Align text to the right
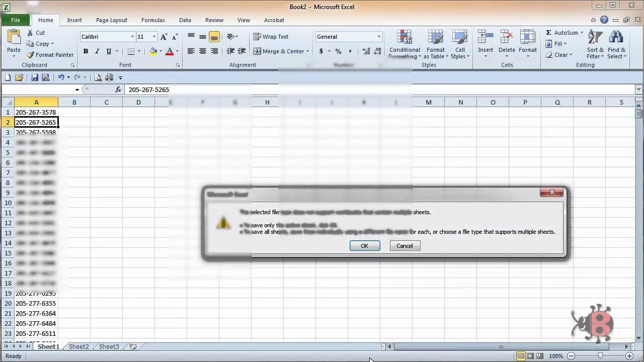 tap(214, 51)
